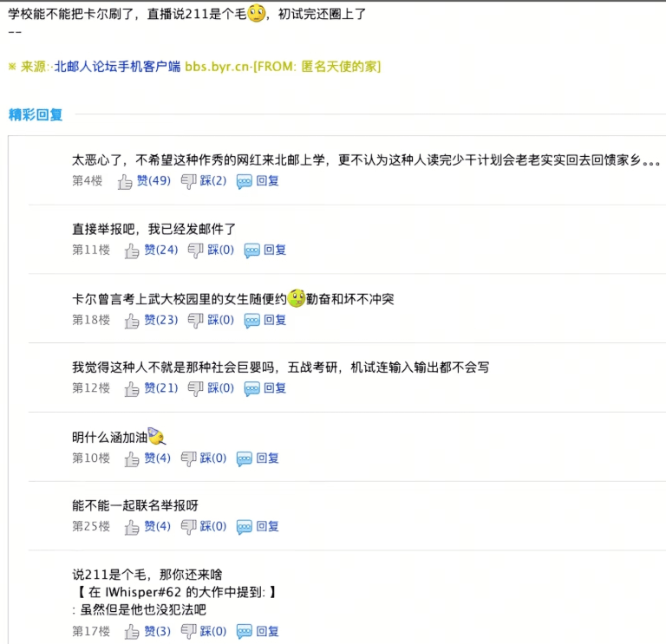Click 踩(0) on the 10th floor reply
666x644 pixels.
coord(213,458)
